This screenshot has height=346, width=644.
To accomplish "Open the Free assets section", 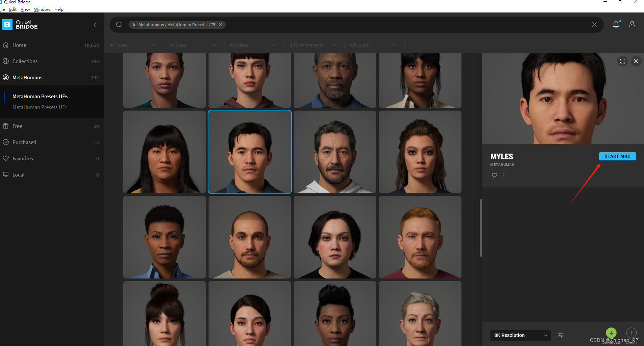I will coord(52,126).
